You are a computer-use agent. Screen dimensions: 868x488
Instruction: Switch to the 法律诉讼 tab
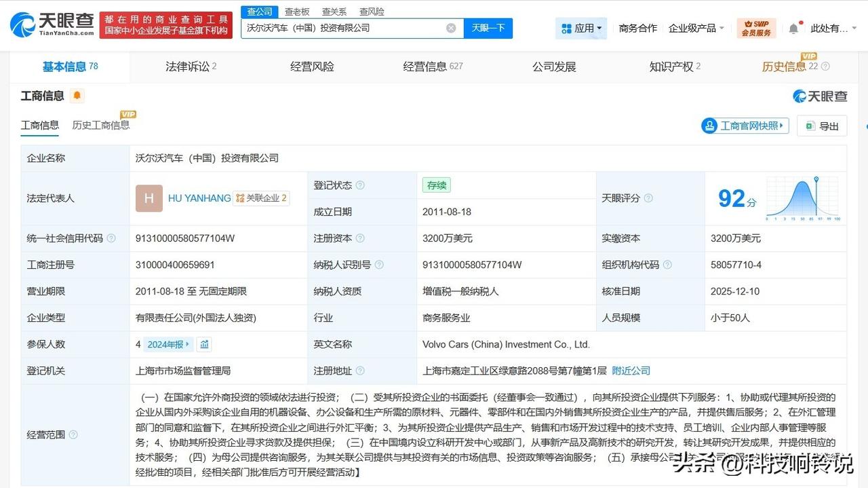(186, 67)
